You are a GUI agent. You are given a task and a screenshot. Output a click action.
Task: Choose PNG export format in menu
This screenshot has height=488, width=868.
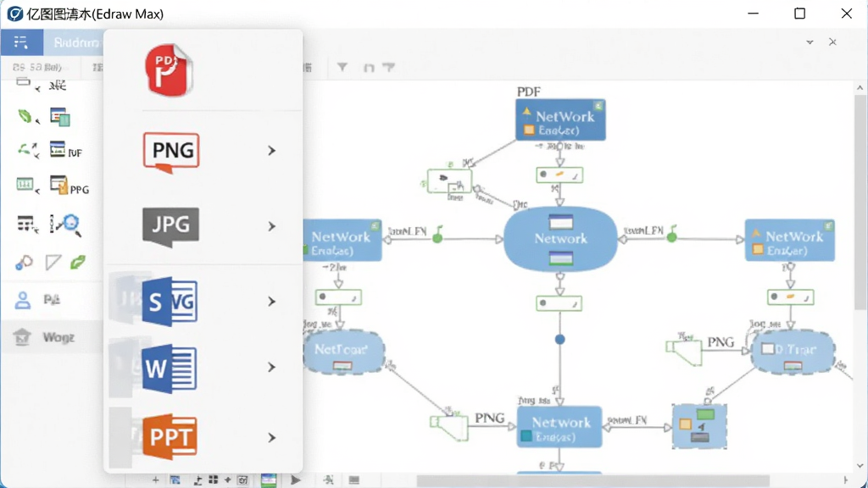tap(171, 152)
